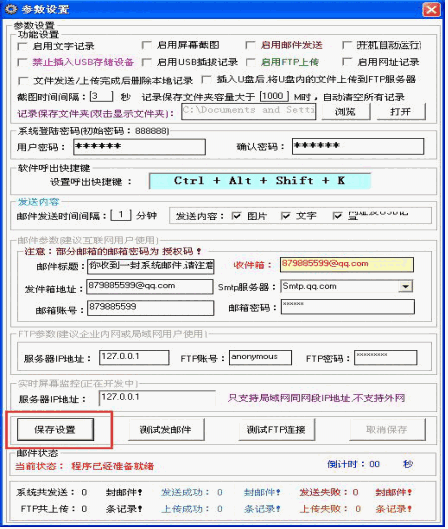
Task: Click the 实时屏幕监控 服务器IP地址 field
Action: click(157, 398)
